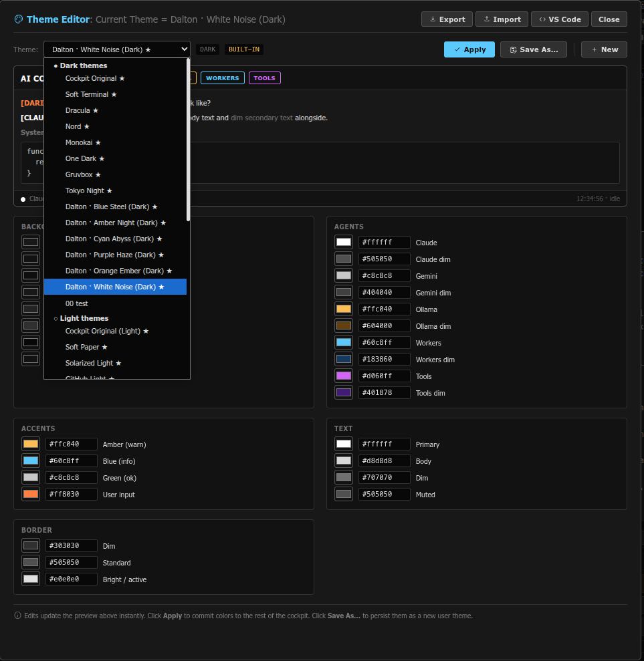Edit the Claude hex field #ffffff
644x661 pixels.
pos(385,242)
